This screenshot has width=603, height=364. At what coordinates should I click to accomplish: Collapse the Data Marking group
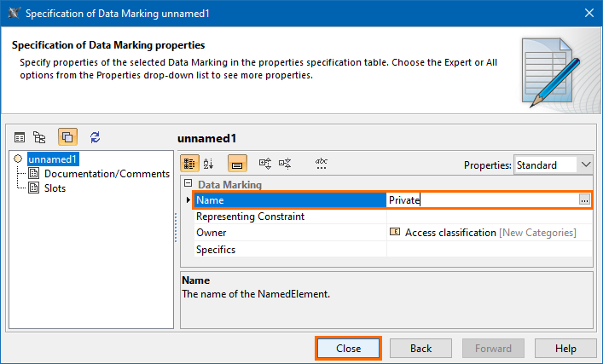point(188,184)
